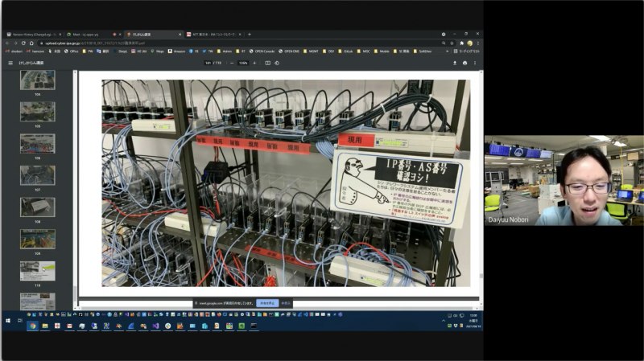Select page thumbnail 105
This screenshot has width=644, height=361.
(37, 112)
